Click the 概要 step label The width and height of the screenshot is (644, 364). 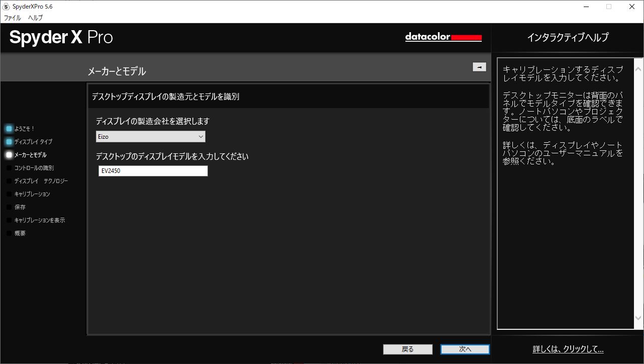pos(20,233)
